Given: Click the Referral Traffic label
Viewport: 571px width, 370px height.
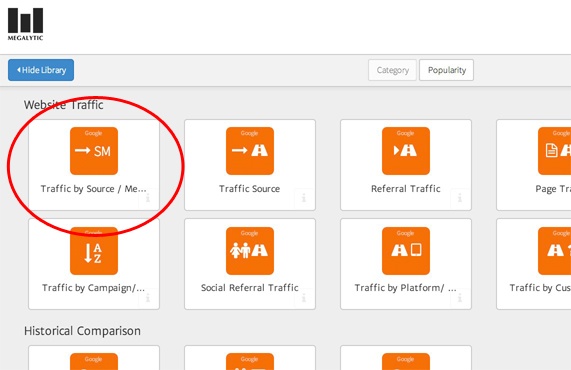Looking at the screenshot, I should coord(406,189).
